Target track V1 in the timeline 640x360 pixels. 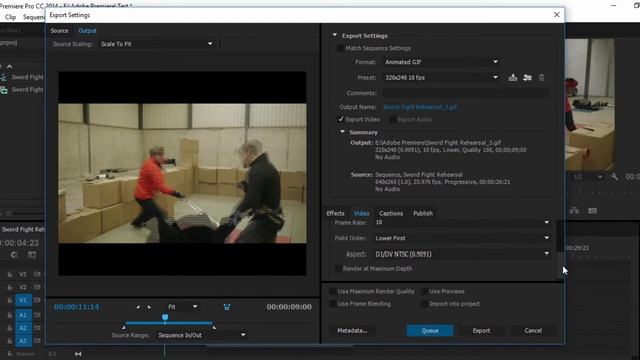[23, 300]
